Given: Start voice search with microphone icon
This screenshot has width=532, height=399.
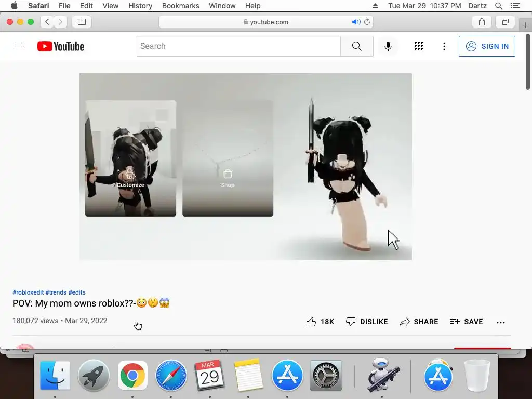Looking at the screenshot, I should click(388, 46).
